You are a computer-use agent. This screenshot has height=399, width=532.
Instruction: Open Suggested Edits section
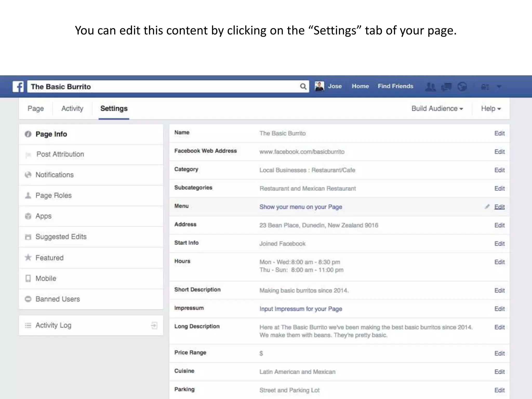click(x=91, y=237)
